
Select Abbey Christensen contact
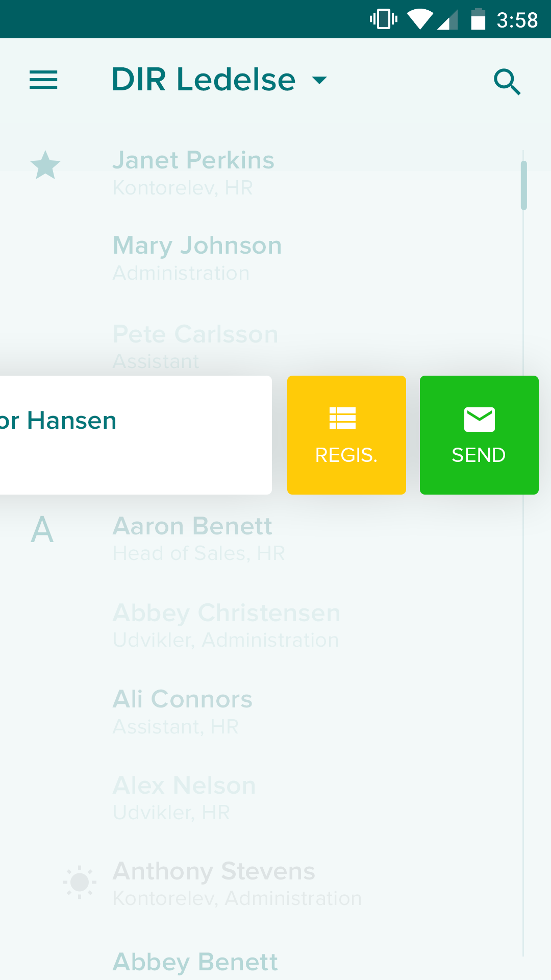point(226,625)
